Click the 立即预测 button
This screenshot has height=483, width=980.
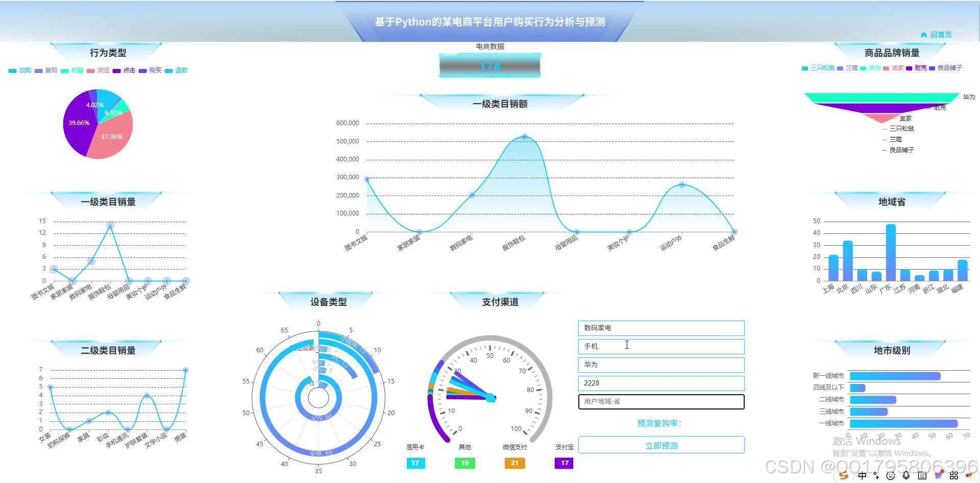coord(661,445)
